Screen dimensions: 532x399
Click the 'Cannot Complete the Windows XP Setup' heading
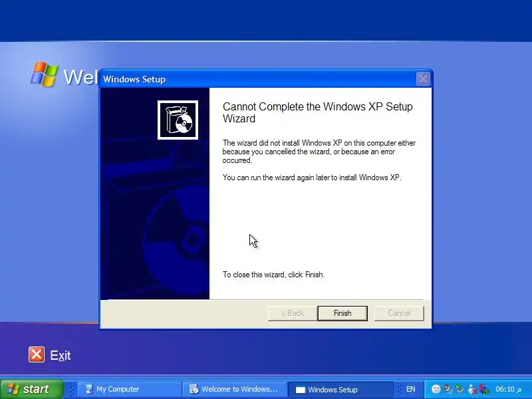[x=318, y=112]
